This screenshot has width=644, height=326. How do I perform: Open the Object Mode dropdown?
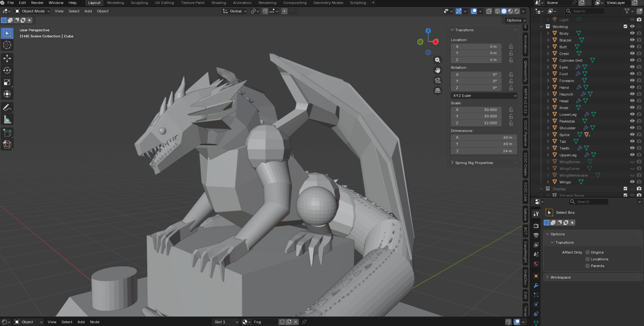(32, 11)
